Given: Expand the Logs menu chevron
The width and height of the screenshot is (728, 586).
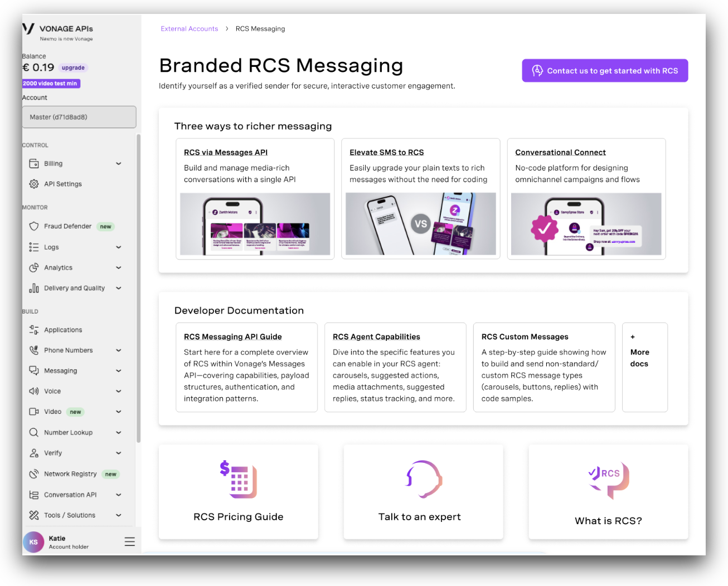Looking at the screenshot, I should point(119,247).
